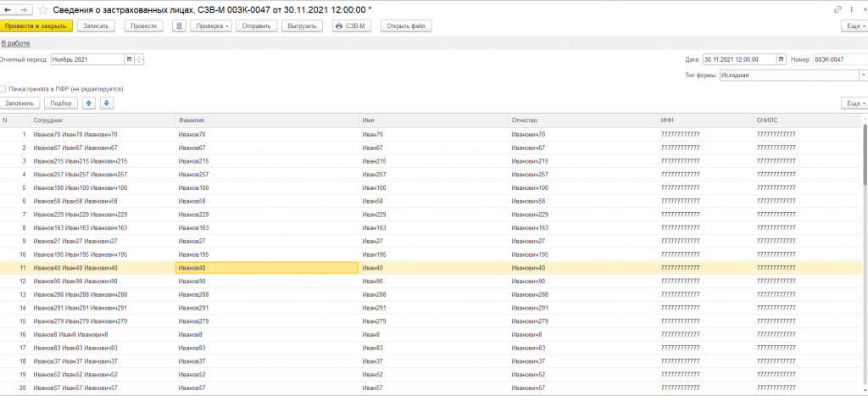Open the В работе status link
The height and width of the screenshot is (396, 868).
(15, 43)
